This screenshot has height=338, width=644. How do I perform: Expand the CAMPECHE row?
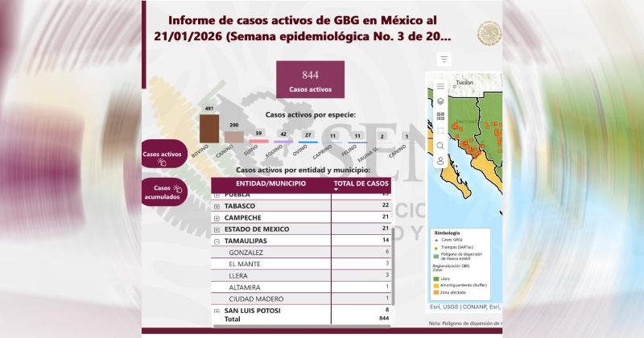pyautogui.click(x=217, y=217)
